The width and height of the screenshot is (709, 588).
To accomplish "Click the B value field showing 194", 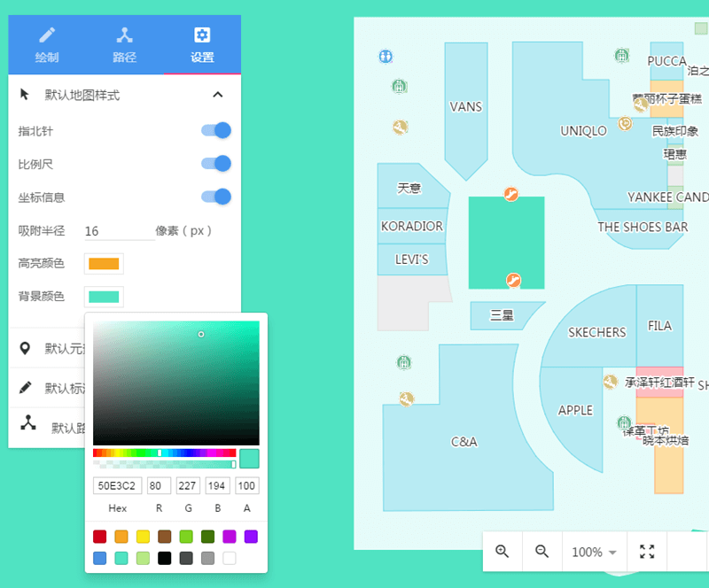I will tap(217, 486).
